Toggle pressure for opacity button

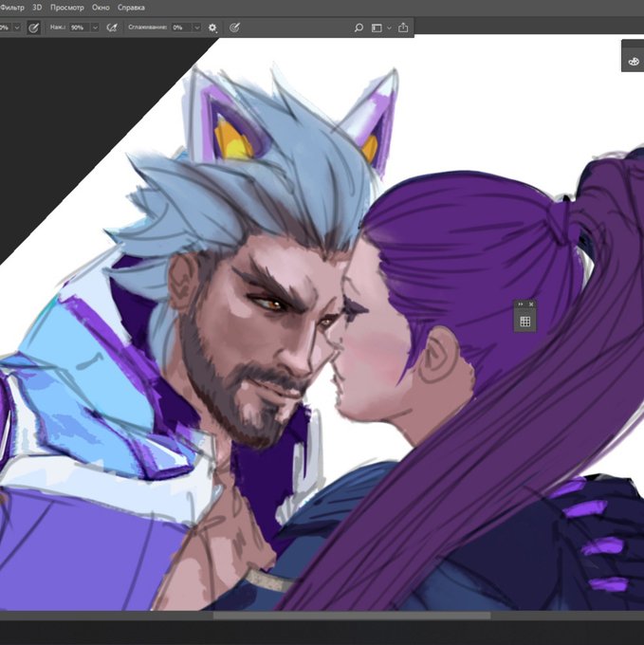[x=33, y=28]
